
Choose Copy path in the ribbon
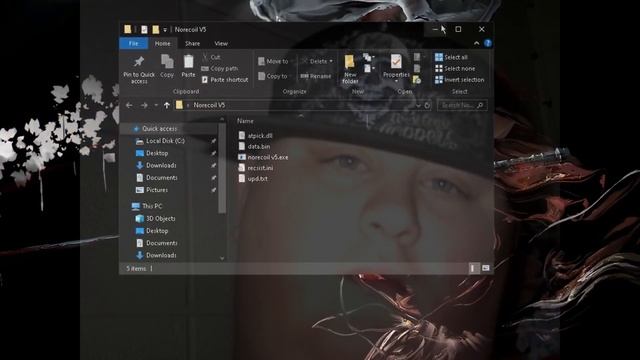point(219,69)
